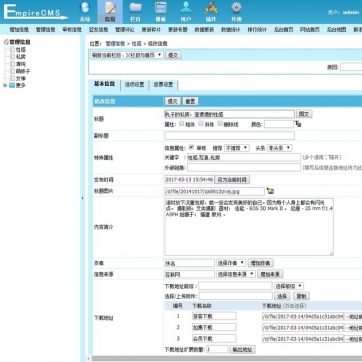The image size is (362, 362).
Task: Focus the title text field
Action: pos(230,114)
